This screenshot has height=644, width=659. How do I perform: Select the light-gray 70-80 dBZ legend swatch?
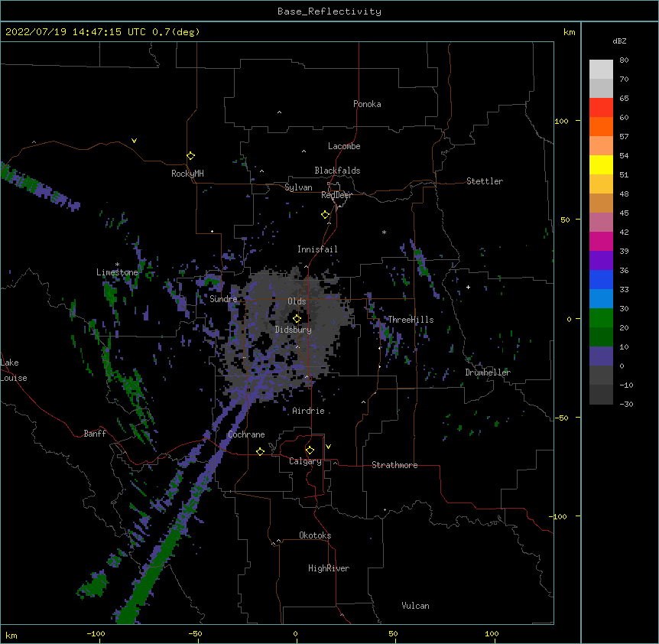(601, 70)
